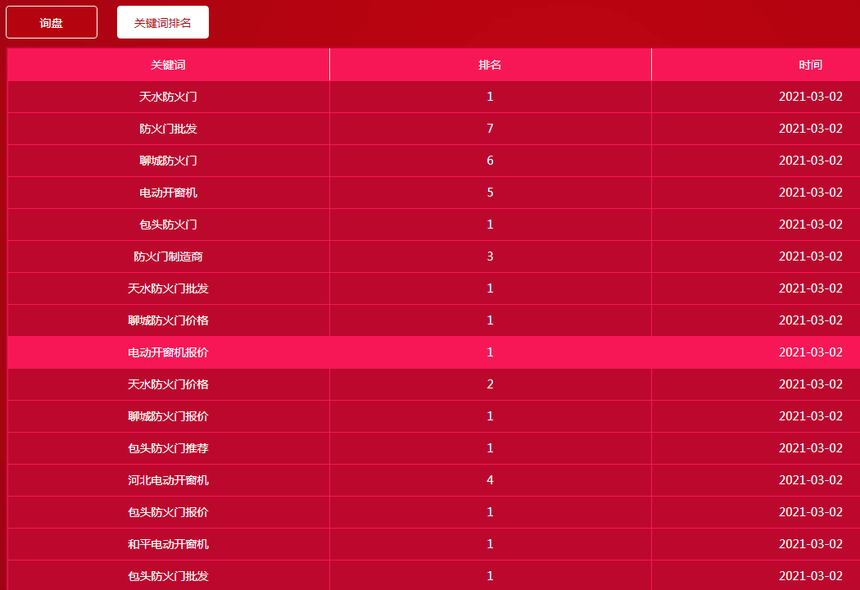Open the 关键词排名 tab
The height and width of the screenshot is (590, 860).
pos(163,22)
